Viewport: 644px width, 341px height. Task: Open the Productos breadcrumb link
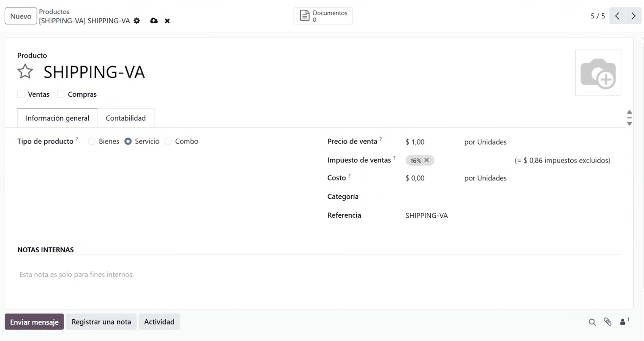pos(54,12)
